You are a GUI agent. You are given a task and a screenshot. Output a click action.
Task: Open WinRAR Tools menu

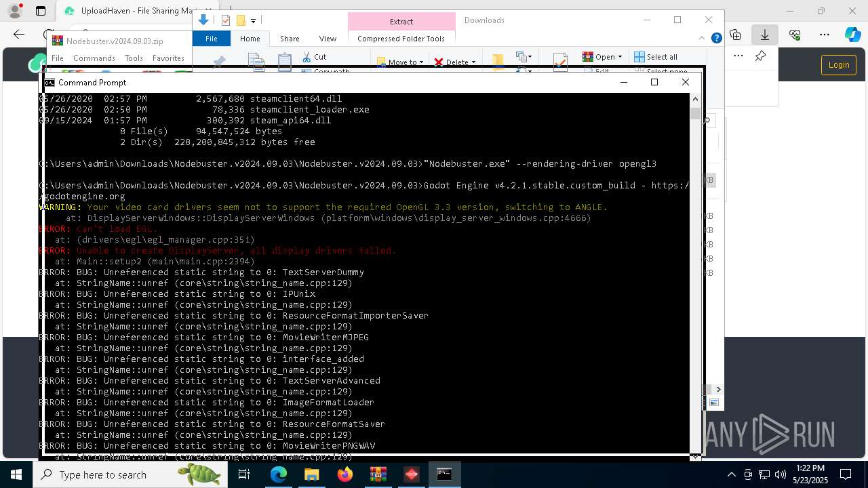134,58
